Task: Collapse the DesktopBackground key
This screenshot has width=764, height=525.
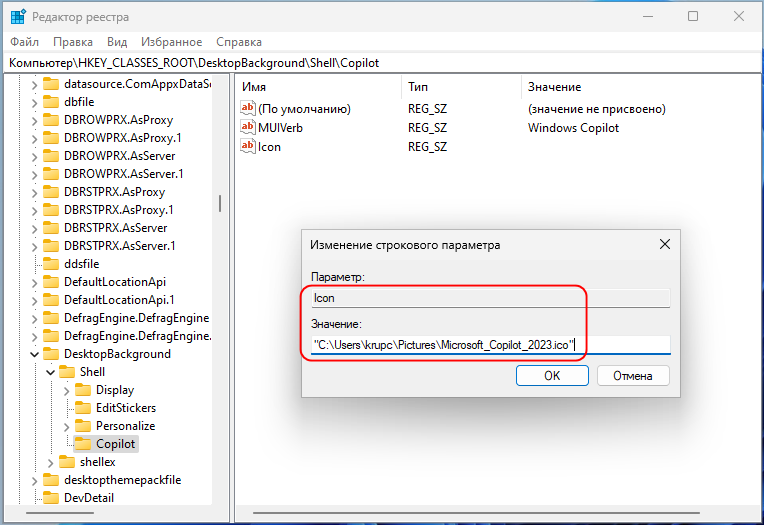Action: pyautogui.click(x=34, y=354)
